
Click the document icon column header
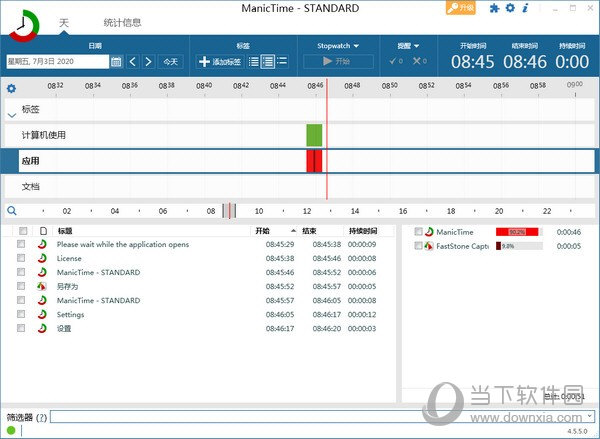click(x=43, y=231)
